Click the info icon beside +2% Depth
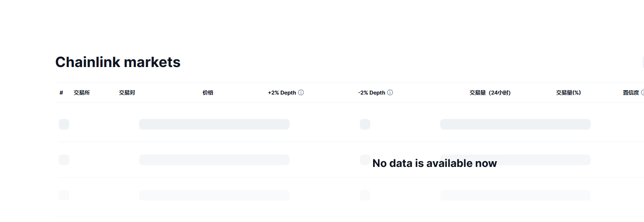Viewport: 644px width, 222px height. click(x=301, y=93)
